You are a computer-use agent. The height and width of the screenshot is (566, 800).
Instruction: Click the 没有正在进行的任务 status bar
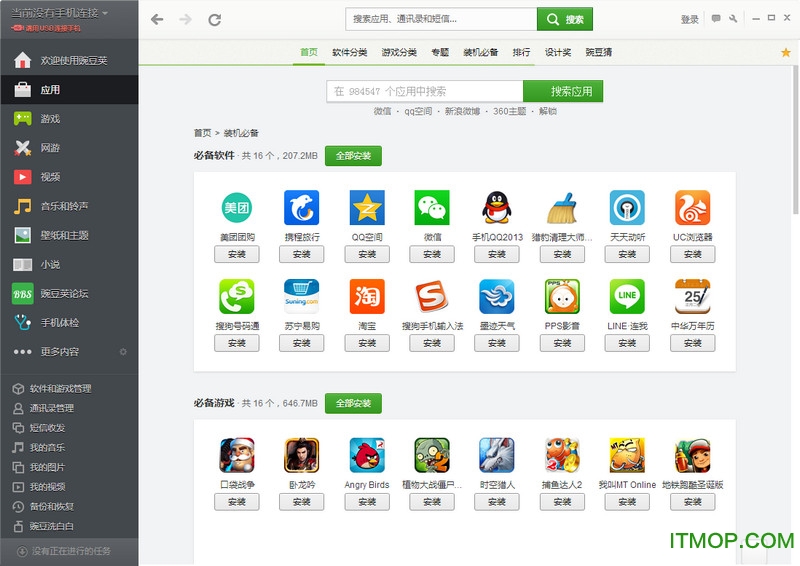tap(69, 551)
